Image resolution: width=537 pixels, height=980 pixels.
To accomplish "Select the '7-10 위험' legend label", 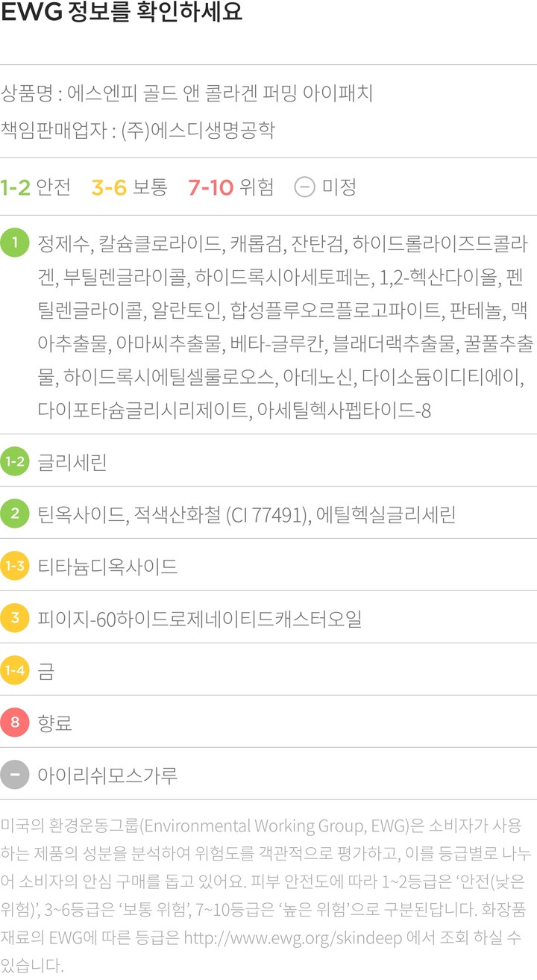I will click(231, 187).
